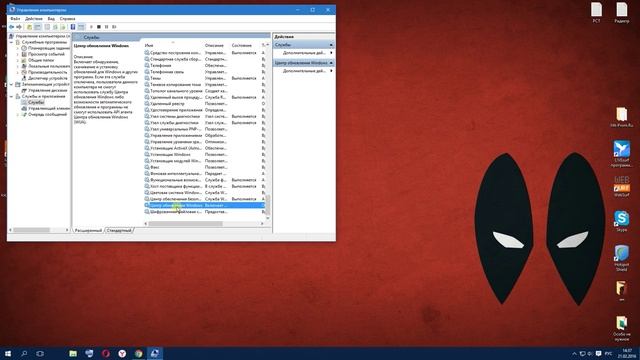Expand the Производительность tree node
640x360 pixels.
point(18,72)
